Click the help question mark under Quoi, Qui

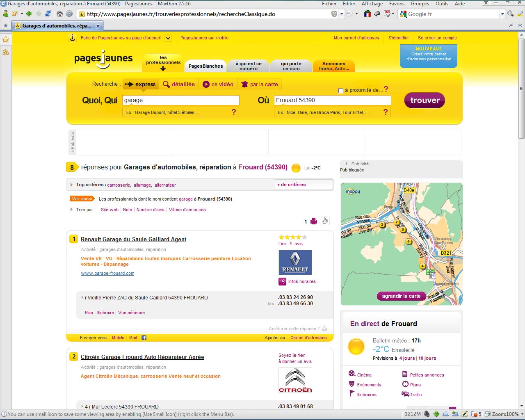click(234, 112)
